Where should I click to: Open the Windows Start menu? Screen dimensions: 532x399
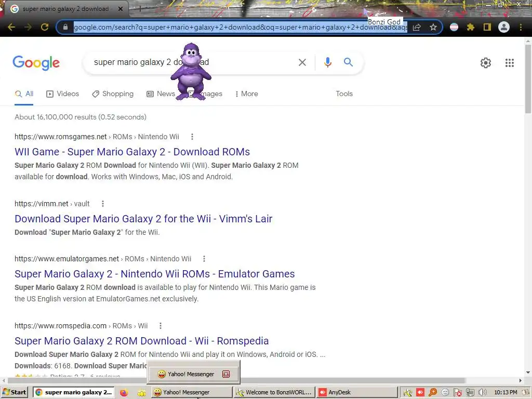(x=15, y=392)
